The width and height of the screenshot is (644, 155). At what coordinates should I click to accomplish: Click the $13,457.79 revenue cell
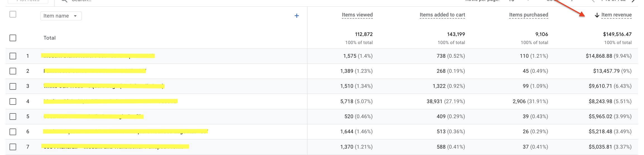612,71
